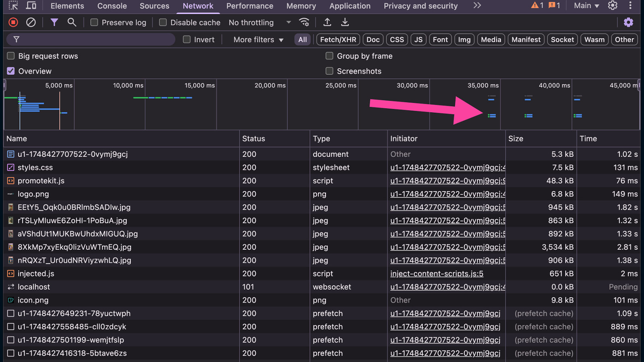Image resolution: width=644 pixels, height=362 pixels.
Task: Expand the More filters menu
Action: (258, 39)
